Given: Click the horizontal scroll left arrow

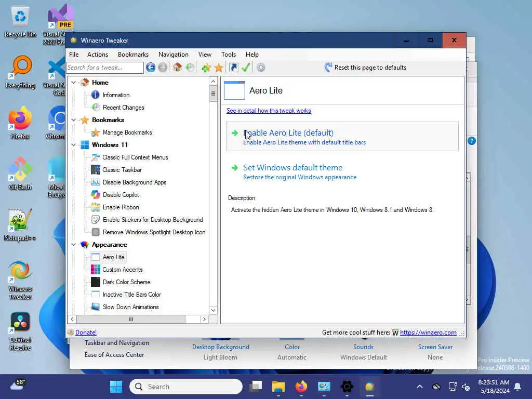Looking at the screenshot, I should (x=72, y=320).
